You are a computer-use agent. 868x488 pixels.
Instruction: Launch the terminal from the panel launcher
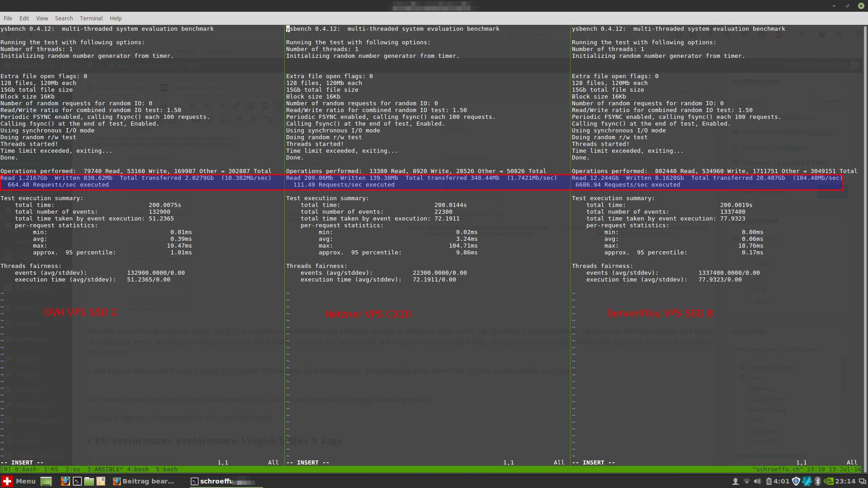77,481
